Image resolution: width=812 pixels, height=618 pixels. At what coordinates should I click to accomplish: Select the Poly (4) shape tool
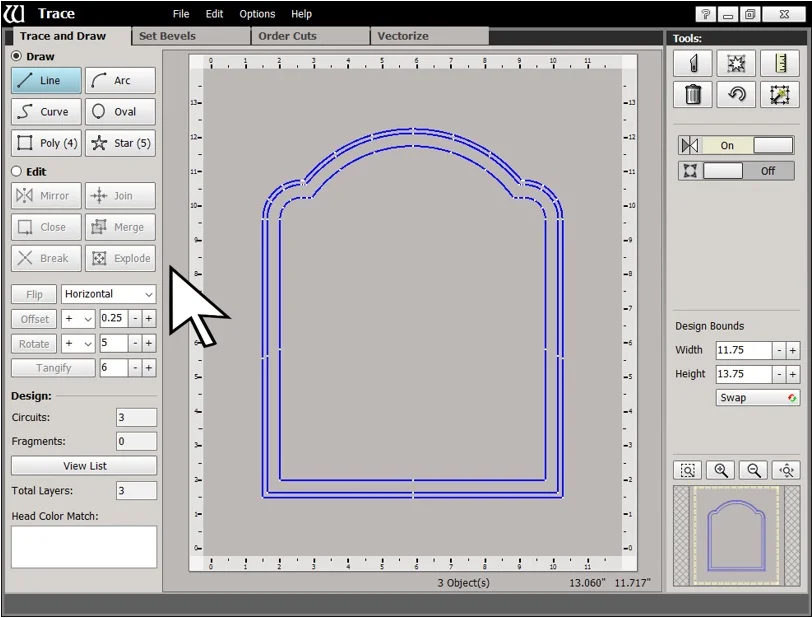pyautogui.click(x=46, y=143)
